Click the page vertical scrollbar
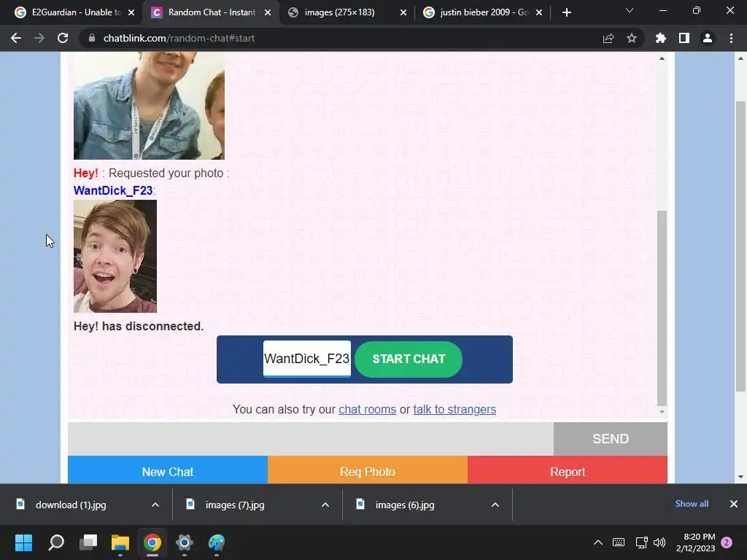 [x=740, y=245]
